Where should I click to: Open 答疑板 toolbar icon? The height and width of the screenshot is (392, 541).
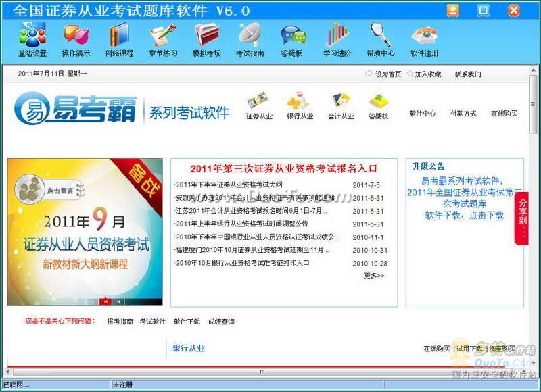(292, 39)
